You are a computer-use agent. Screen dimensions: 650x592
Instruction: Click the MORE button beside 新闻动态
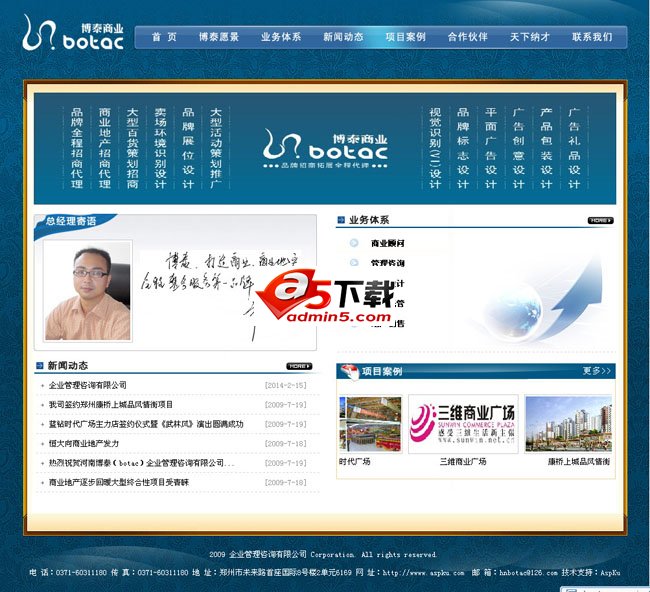(299, 366)
